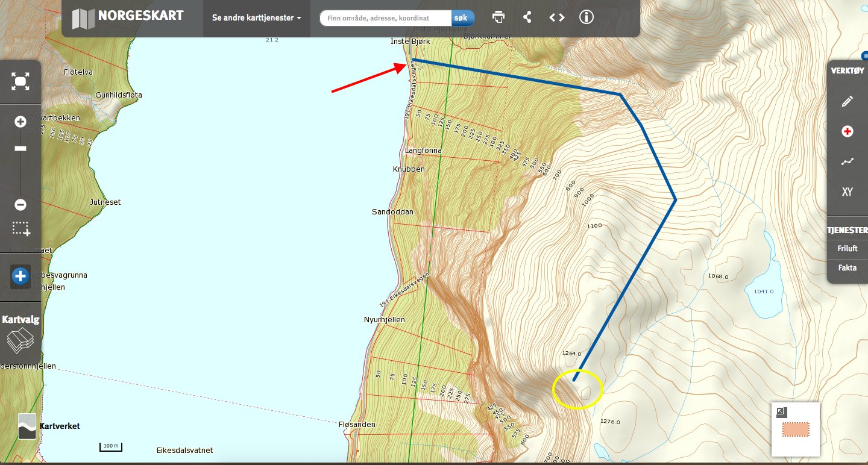Click the Kartverket logo
This screenshot has height=465, width=868.
pyautogui.click(x=49, y=426)
